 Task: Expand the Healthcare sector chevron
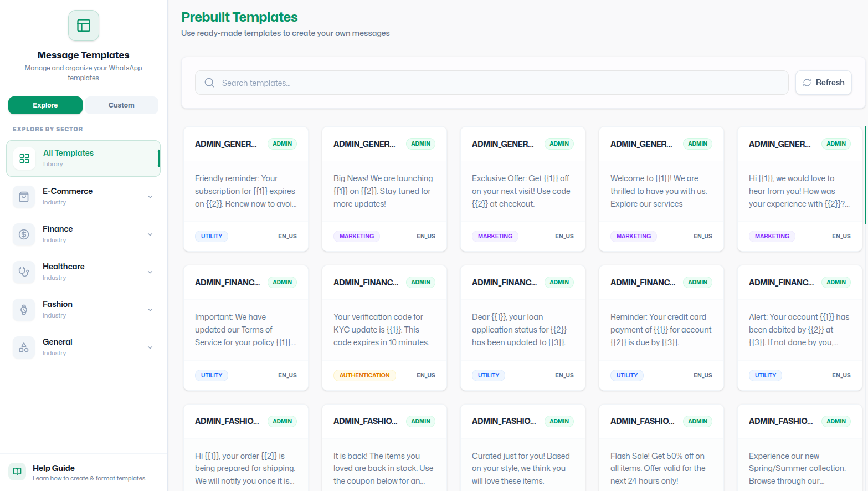150,272
